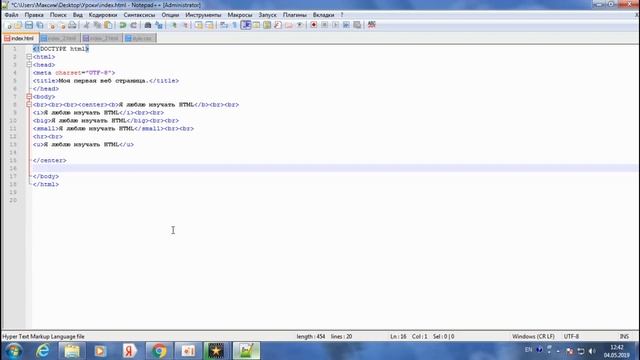
Task: Create a new file with toolbar icon
Action: pos(9,25)
